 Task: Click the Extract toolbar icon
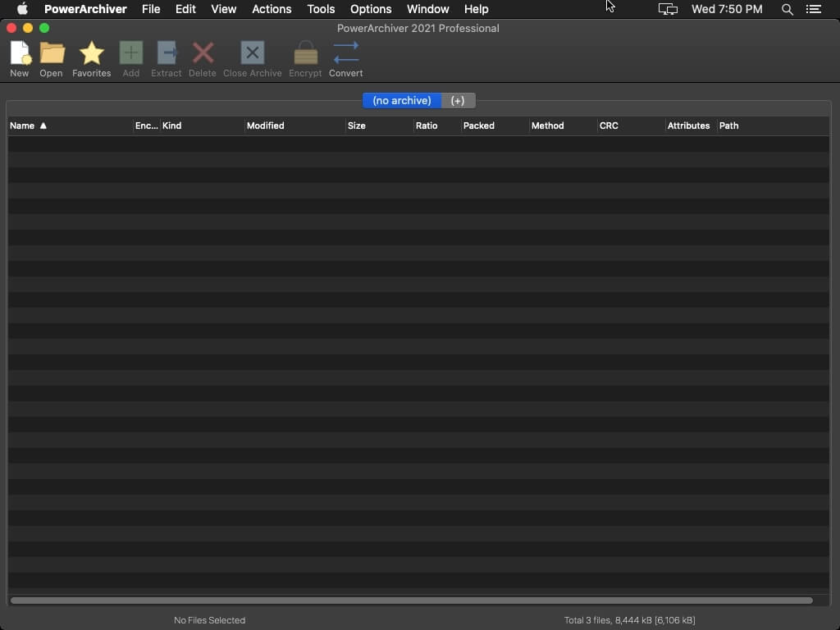click(x=167, y=53)
